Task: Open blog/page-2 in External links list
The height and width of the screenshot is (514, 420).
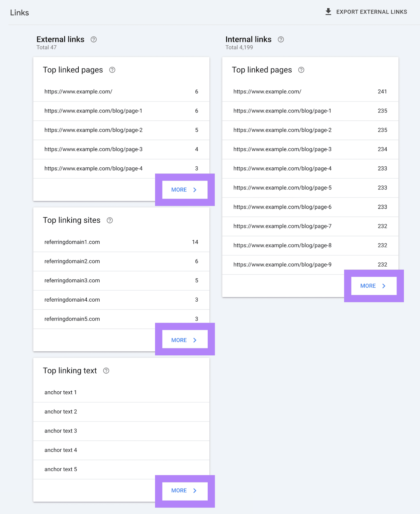Action: click(x=93, y=130)
